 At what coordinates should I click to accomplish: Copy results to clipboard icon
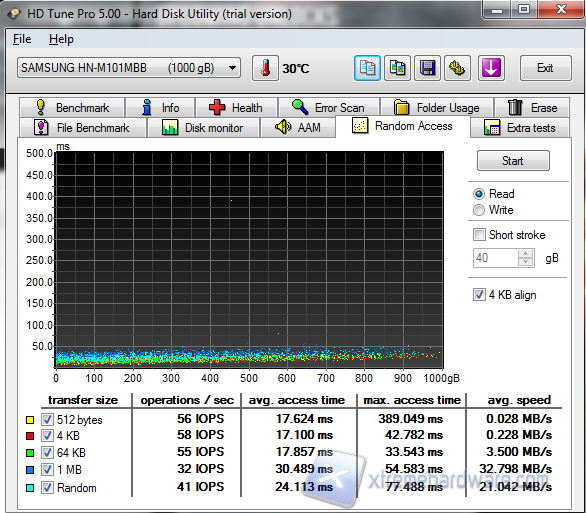point(367,68)
